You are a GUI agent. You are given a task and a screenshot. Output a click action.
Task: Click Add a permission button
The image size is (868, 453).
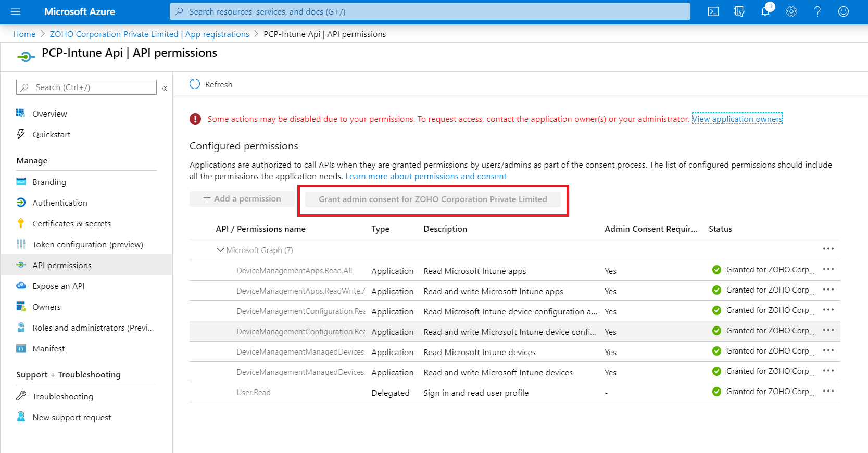[x=242, y=198]
